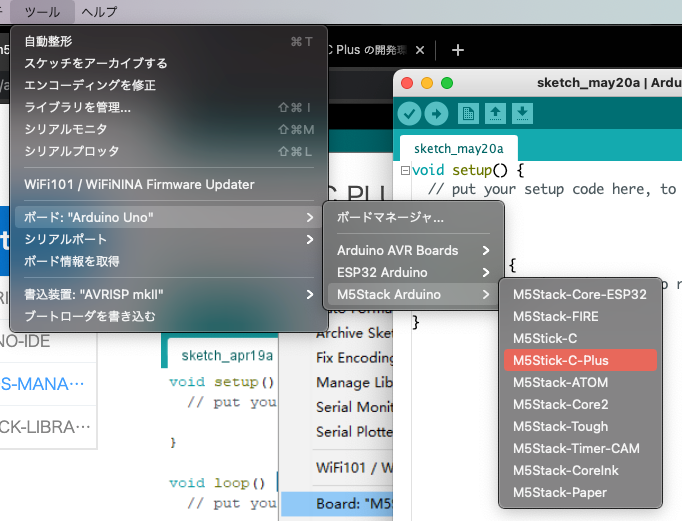This screenshot has width=682, height=521.
Task: Click the Open sketch up-arrow icon
Action: (495, 114)
